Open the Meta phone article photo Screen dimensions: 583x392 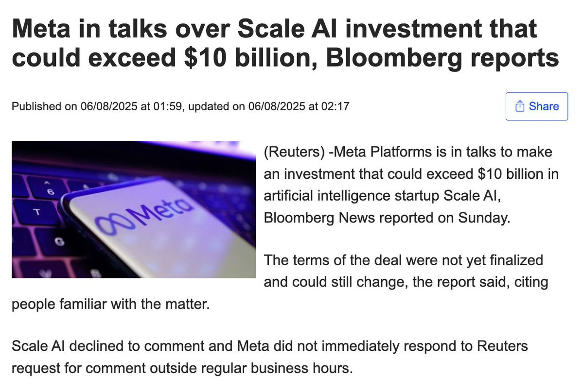pos(134,209)
